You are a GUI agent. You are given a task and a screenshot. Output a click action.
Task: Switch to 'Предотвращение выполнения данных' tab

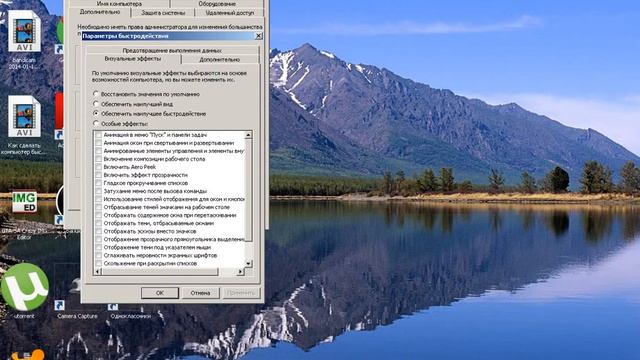tap(172, 51)
